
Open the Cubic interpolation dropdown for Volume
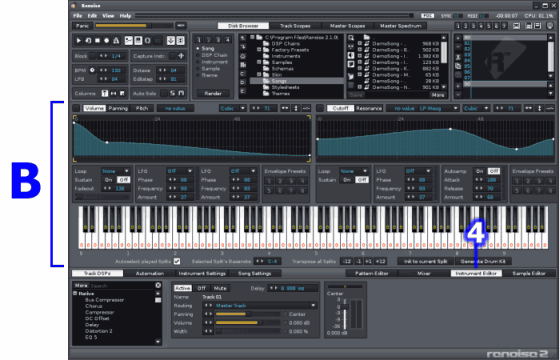click(x=232, y=108)
